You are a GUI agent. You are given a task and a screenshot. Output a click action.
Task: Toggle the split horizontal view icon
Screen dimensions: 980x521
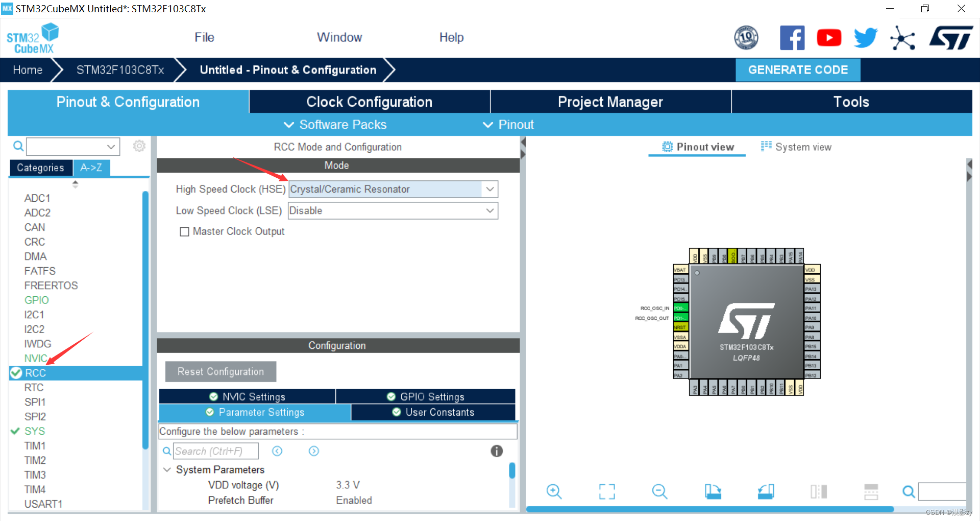tap(871, 491)
